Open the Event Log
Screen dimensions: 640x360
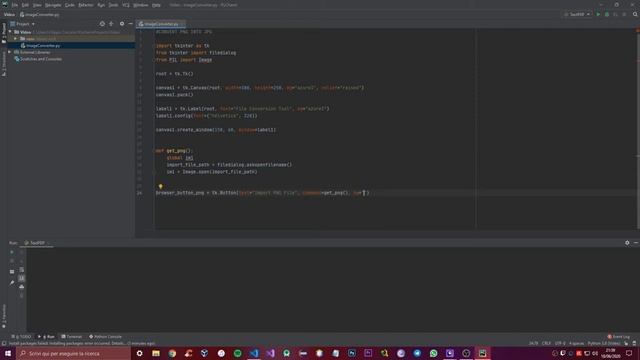[619, 337]
